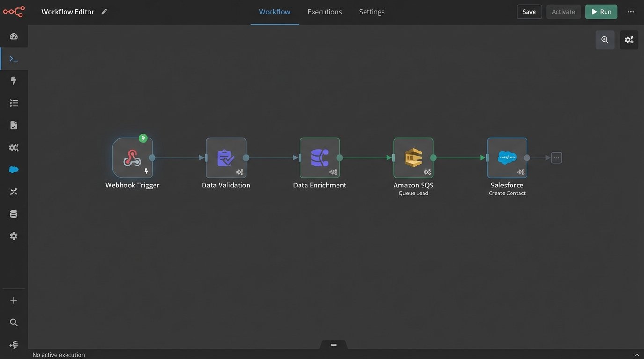The width and height of the screenshot is (644, 359).
Task: Switch to the Executions tab
Action: 325,11
